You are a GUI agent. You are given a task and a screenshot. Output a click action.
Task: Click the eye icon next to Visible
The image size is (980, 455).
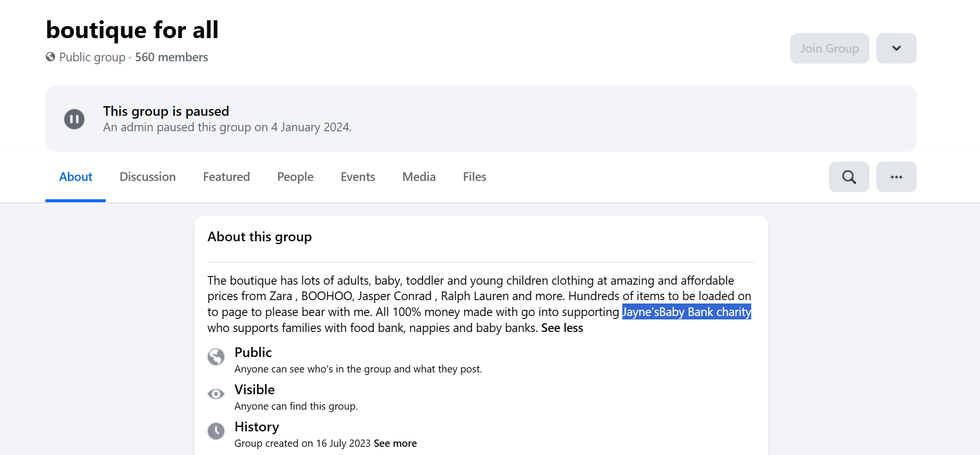(x=216, y=394)
